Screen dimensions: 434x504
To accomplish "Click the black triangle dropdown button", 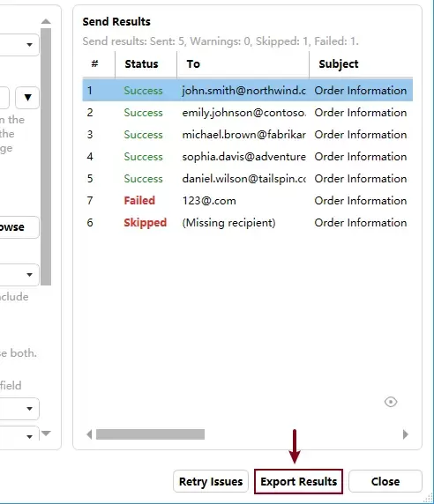I will 27,98.
